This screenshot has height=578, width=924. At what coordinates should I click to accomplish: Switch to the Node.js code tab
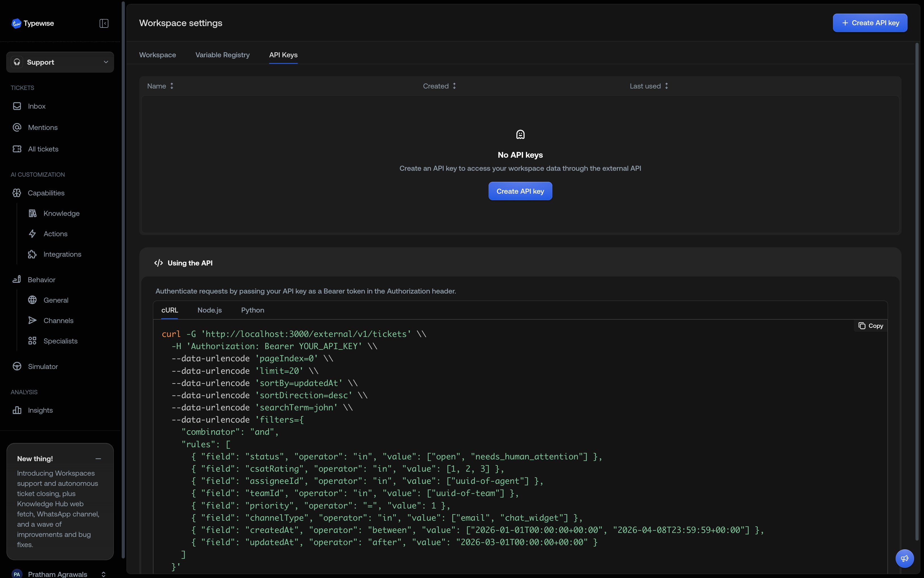(x=209, y=310)
